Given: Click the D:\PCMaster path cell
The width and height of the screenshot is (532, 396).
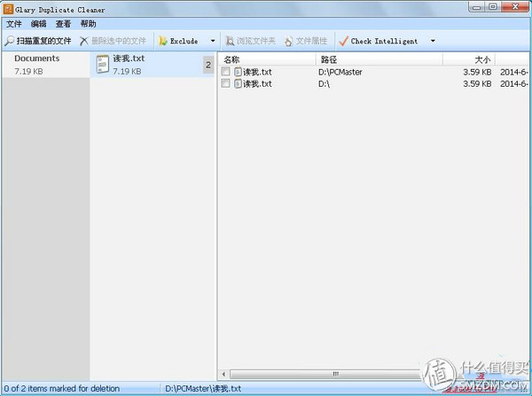Looking at the screenshot, I should pos(340,72).
